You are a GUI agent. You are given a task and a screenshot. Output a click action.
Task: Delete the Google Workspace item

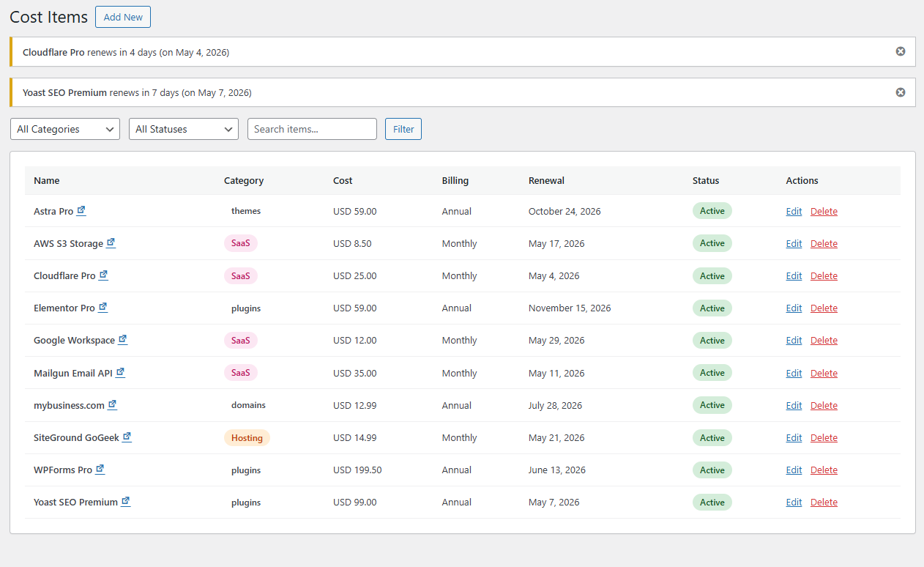(824, 340)
